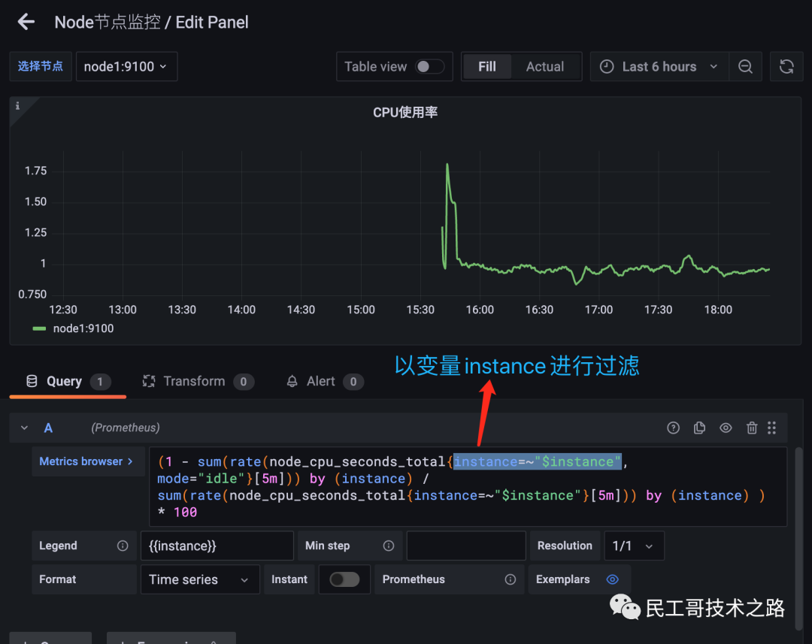812x644 pixels.
Task: Click the 1.75 y-axis label
Action: pos(36,171)
